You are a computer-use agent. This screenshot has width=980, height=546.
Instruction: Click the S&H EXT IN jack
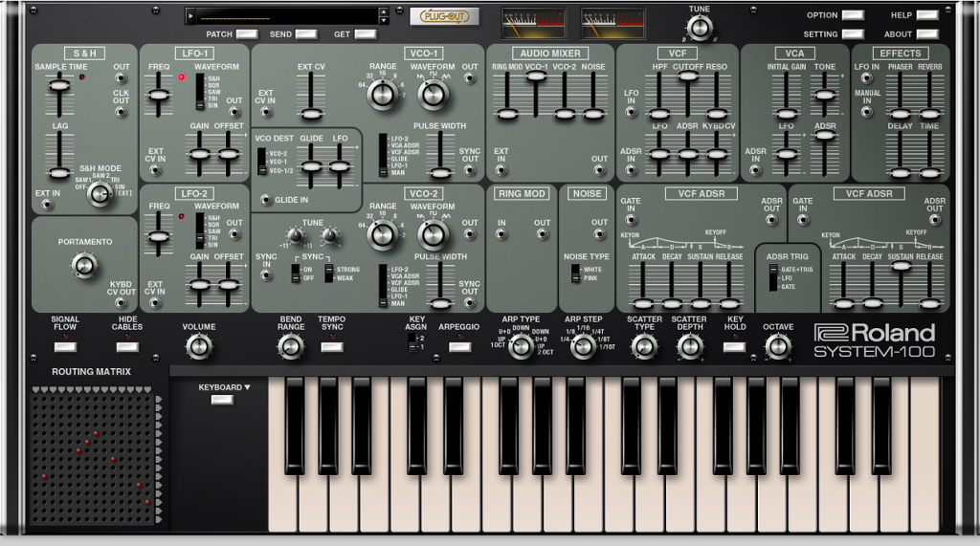click(x=47, y=205)
